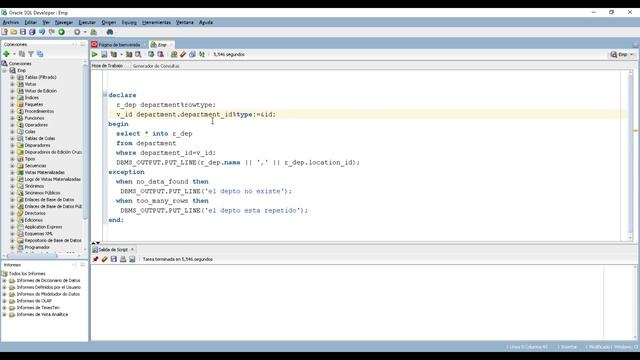This screenshot has width=640, height=360.
Task: Open dropdown arrow beside gray circle toolbar icon
Action: tap(85, 32)
